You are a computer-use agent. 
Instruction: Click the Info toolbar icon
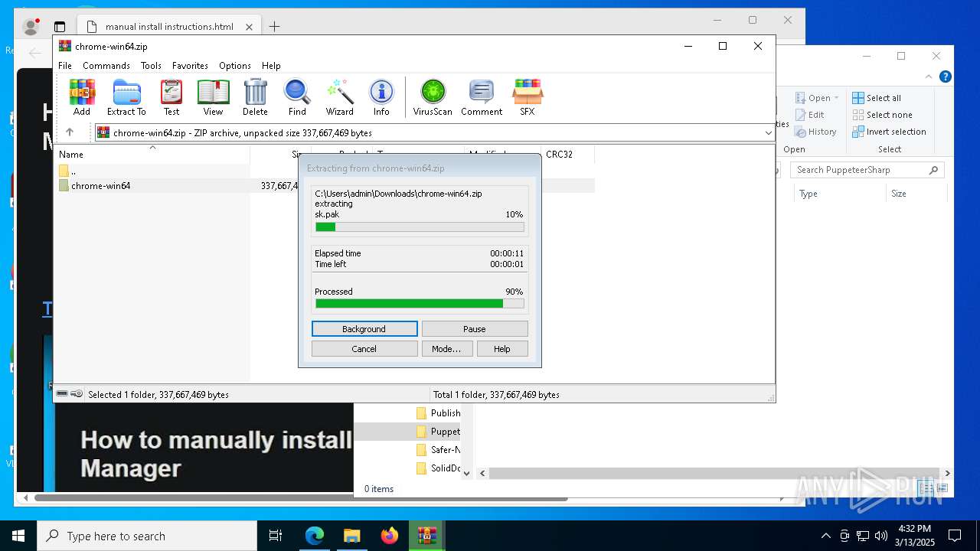pos(381,97)
